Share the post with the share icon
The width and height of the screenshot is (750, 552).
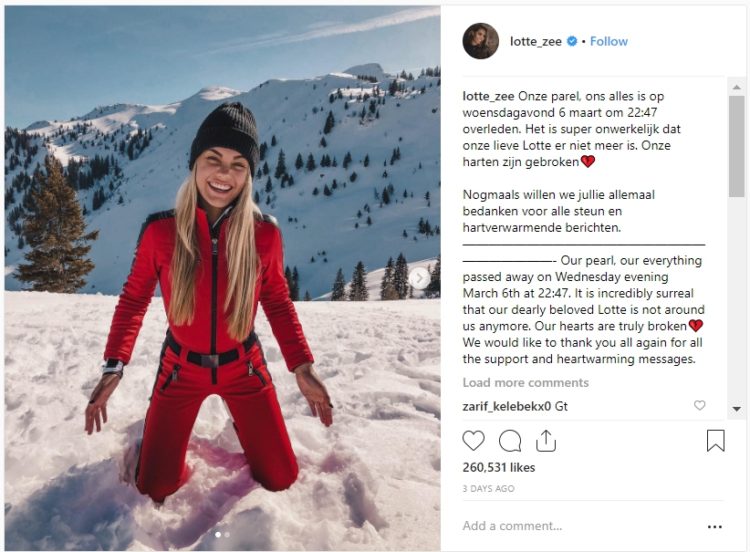(x=546, y=440)
